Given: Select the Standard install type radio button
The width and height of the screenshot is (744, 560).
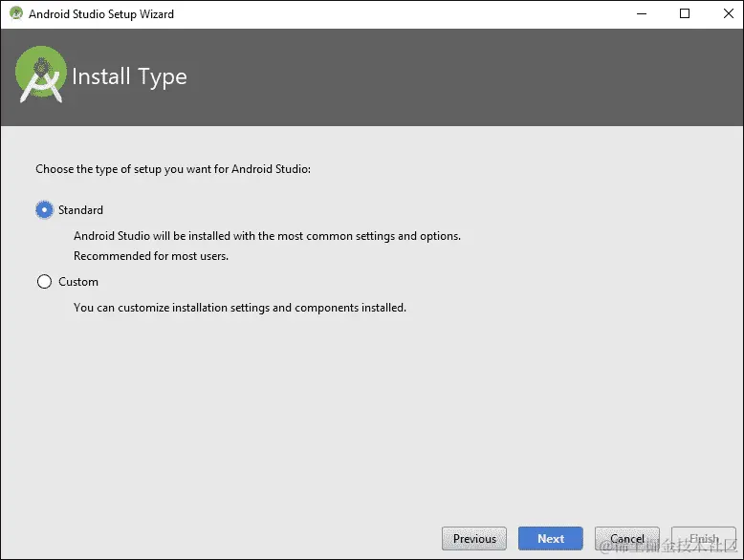Looking at the screenshot, I should click(x=44, y=209).
